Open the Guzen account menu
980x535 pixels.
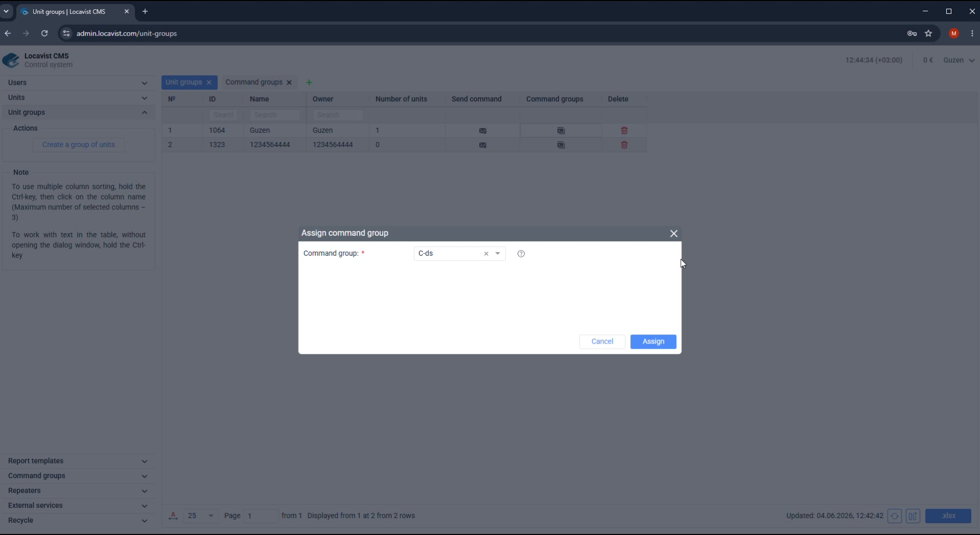959,60
